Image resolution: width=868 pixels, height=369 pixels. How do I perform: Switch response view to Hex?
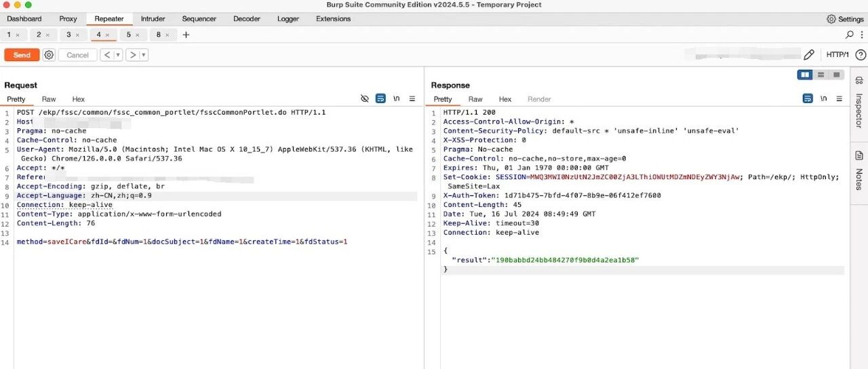pyautogui.click(x=505, y=99)
